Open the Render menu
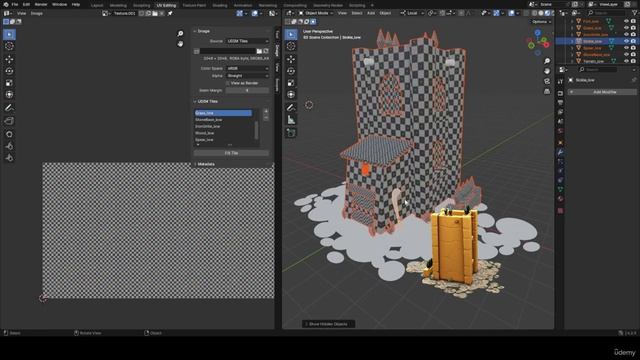 41,4
